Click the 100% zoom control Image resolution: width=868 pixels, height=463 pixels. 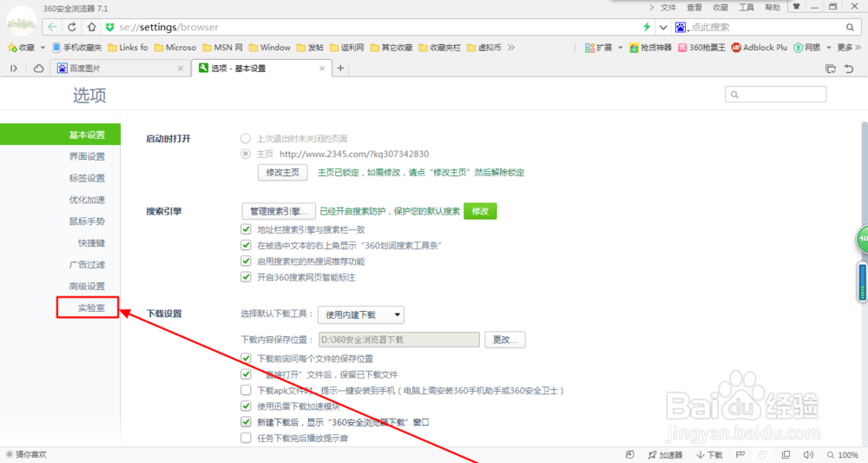[x=843, y=454]
